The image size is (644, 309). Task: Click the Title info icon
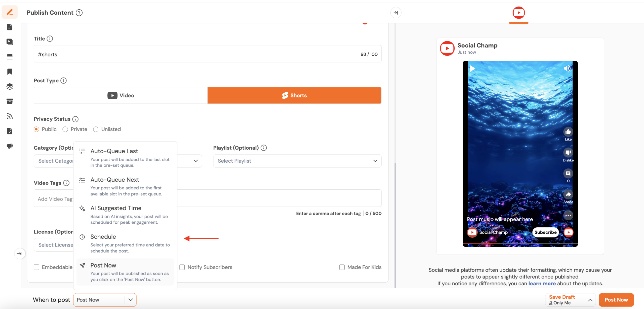click(50, 39)
